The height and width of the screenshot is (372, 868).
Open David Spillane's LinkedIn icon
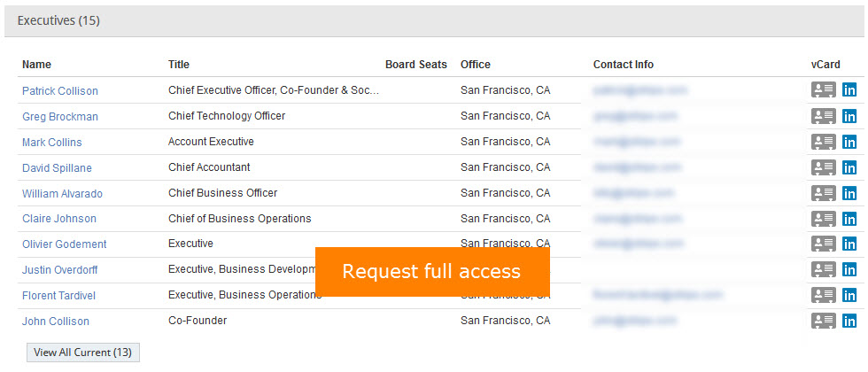[x=849, y=167]
